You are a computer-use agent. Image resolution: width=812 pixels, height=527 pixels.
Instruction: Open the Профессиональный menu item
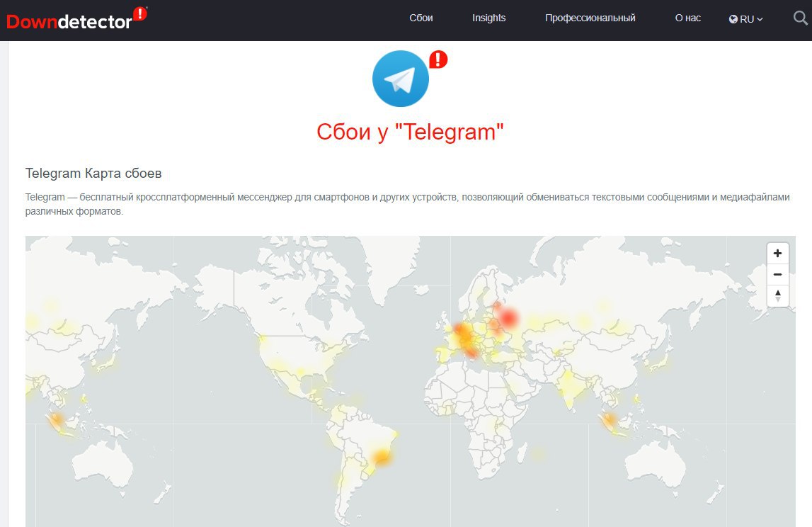point(590,18)
